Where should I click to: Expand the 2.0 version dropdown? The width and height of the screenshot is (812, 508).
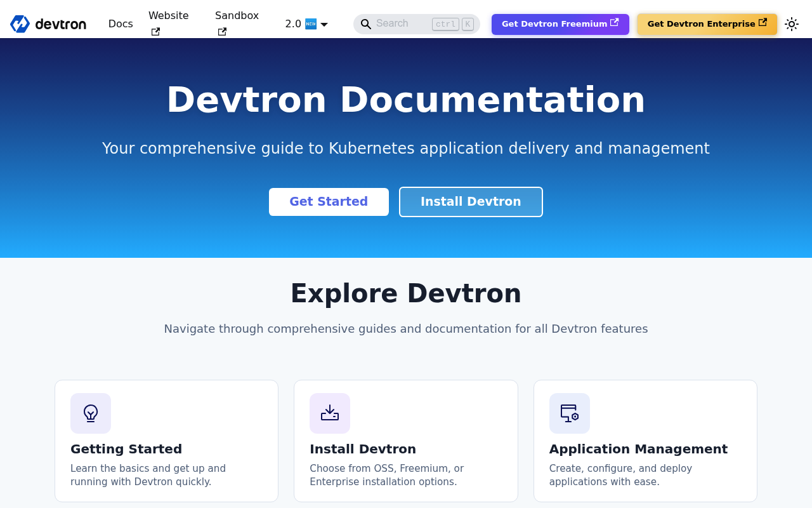coord(306,24)
